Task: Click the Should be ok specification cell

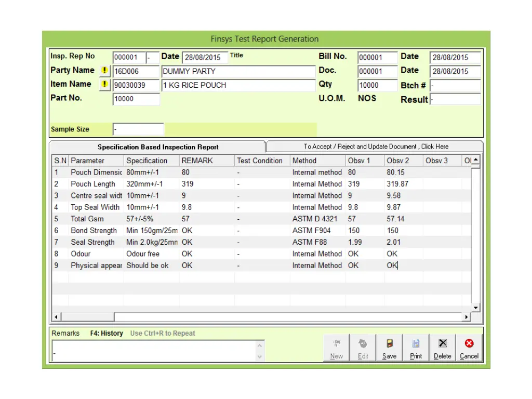Action: pyautogui.click(x=151, y=265)
